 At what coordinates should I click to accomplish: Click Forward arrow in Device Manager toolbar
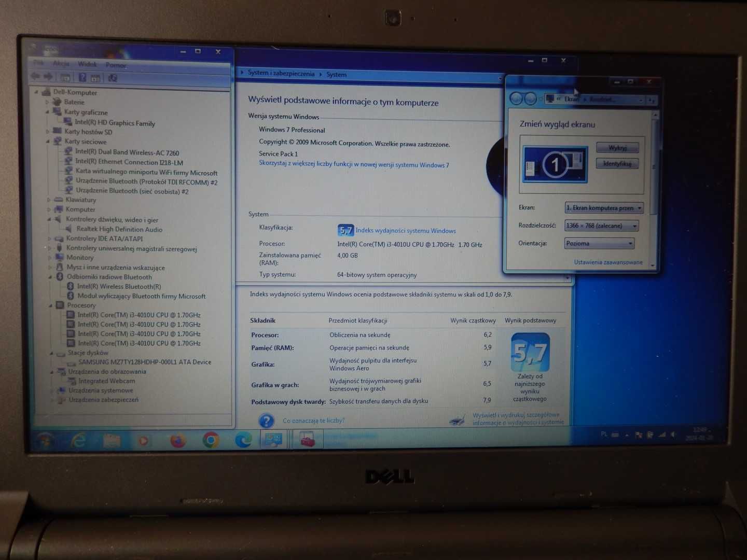pyautogui.click(x=48, y=77)
